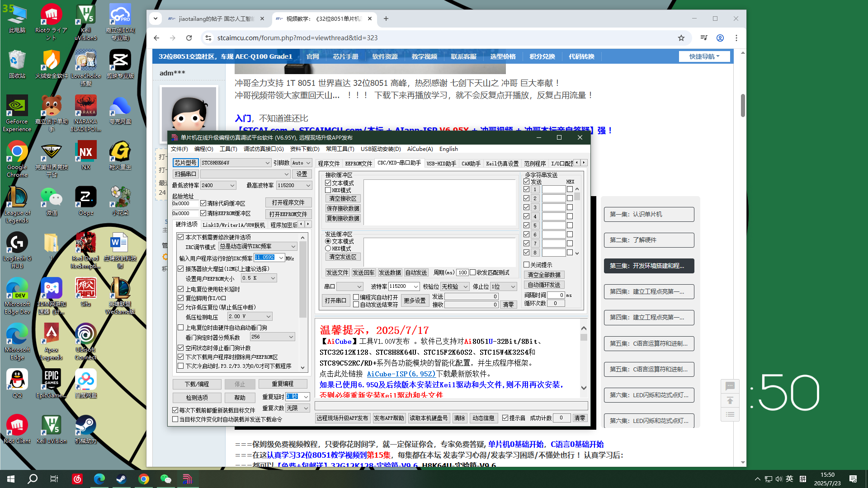This screenshot has height=488, width=868.
Task: Open taskbar search magnifier
Action: [x=33, y=479]
